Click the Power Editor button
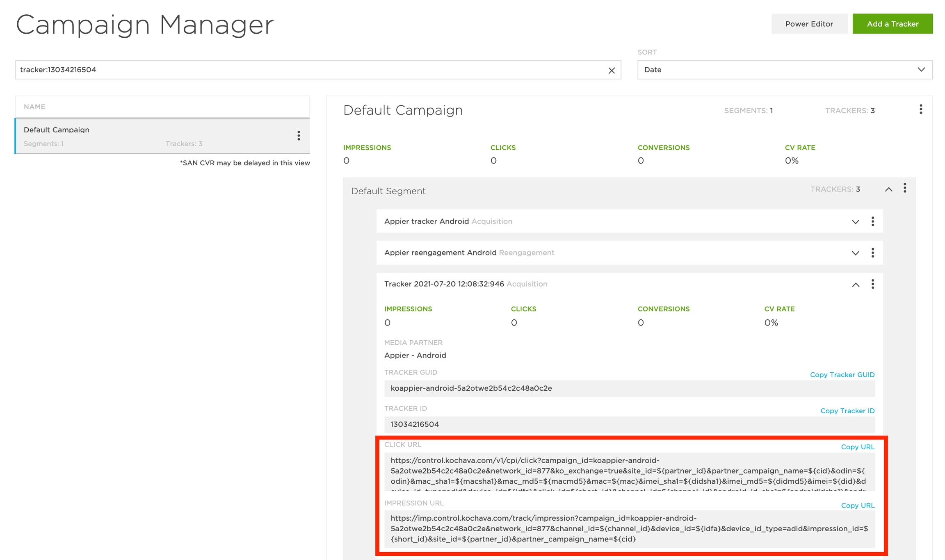The image size is (945, 560). (809, 24)
